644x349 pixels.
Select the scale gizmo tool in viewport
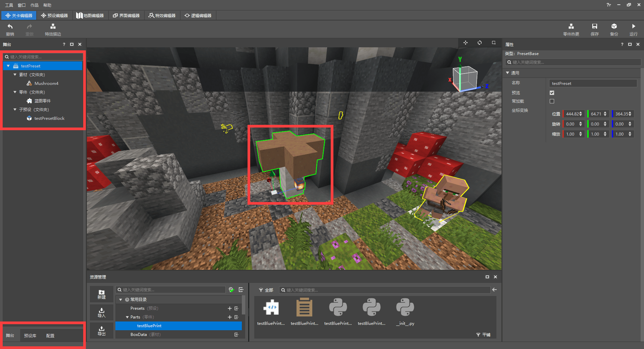[494, 43]
